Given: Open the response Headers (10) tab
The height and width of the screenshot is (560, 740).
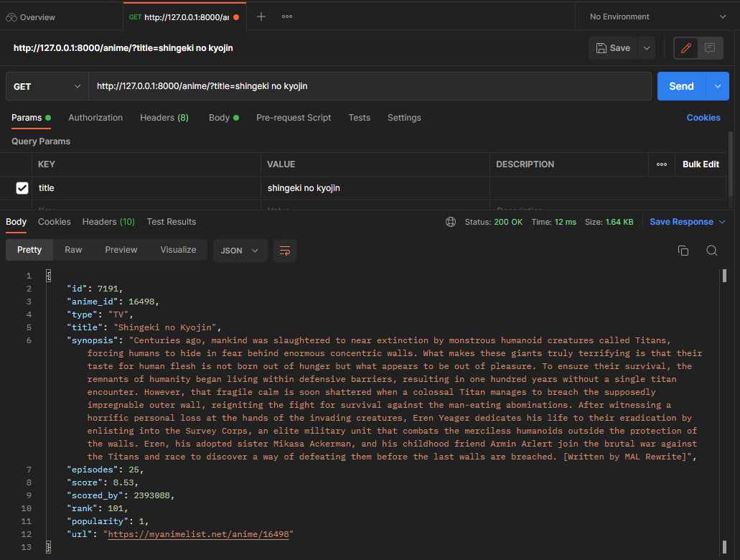Looking at the screenshot, I should (108, 222).
